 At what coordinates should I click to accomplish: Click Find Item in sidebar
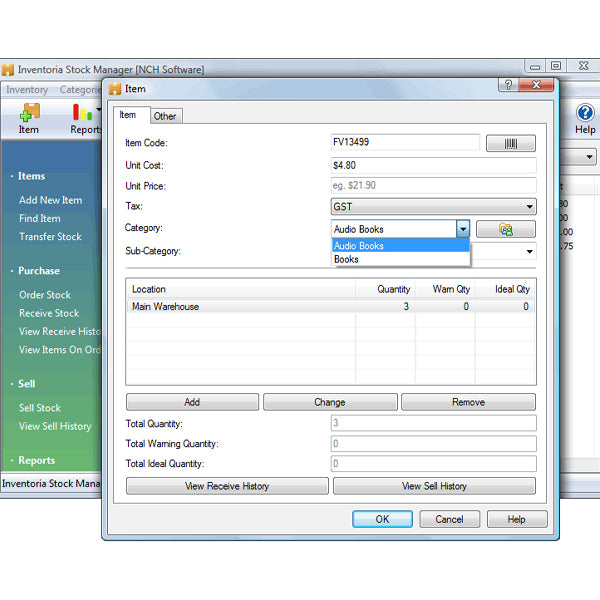(40, 218)
